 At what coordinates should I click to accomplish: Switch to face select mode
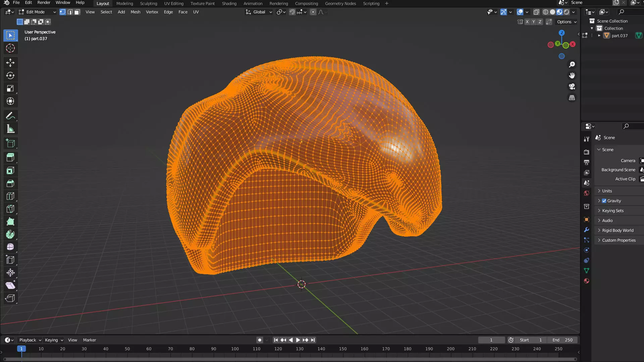coord(77,12)
